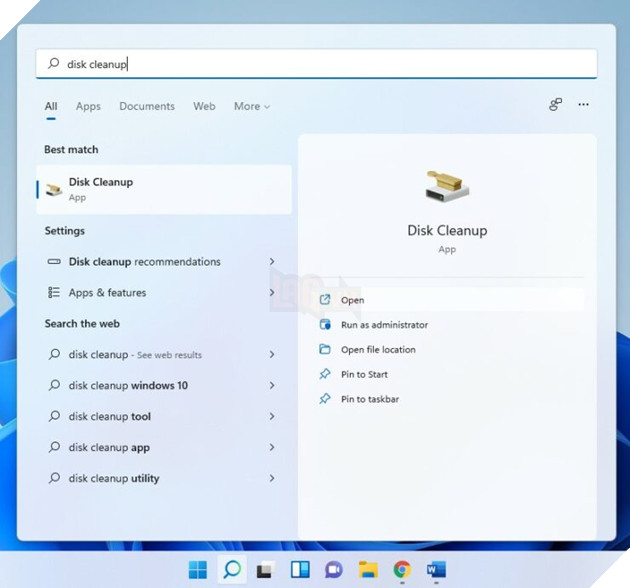Screen dimensions: 630x588
Task: Open the More filter dropdown
Action: point(252,106)
